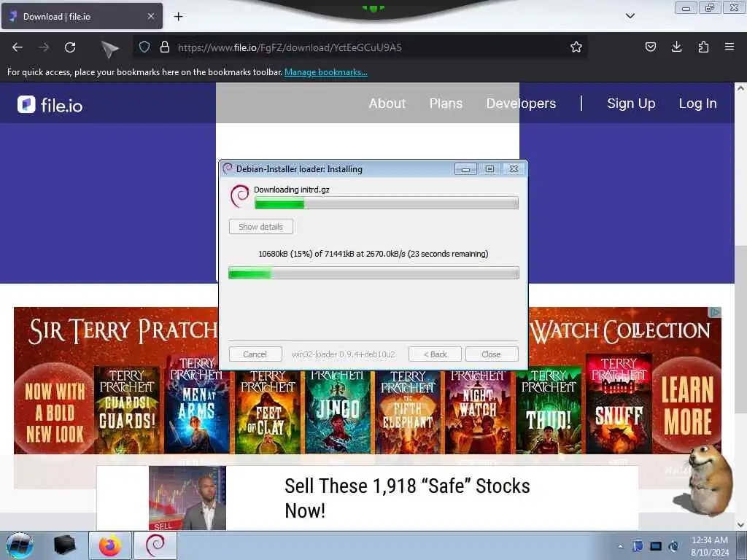This screenshot has height=560, width=747.
Task: Maximize the Debian-Installer loader window
Action: 489,168
